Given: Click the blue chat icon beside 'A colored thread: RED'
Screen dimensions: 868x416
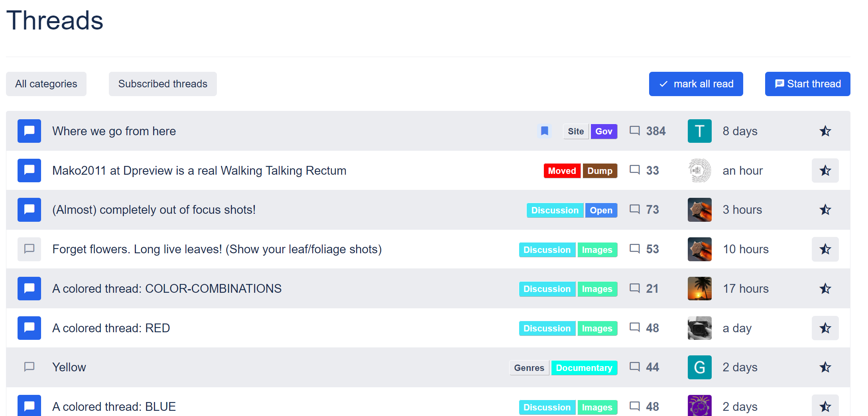Looking at the screenshot, I should pos(29,328).
